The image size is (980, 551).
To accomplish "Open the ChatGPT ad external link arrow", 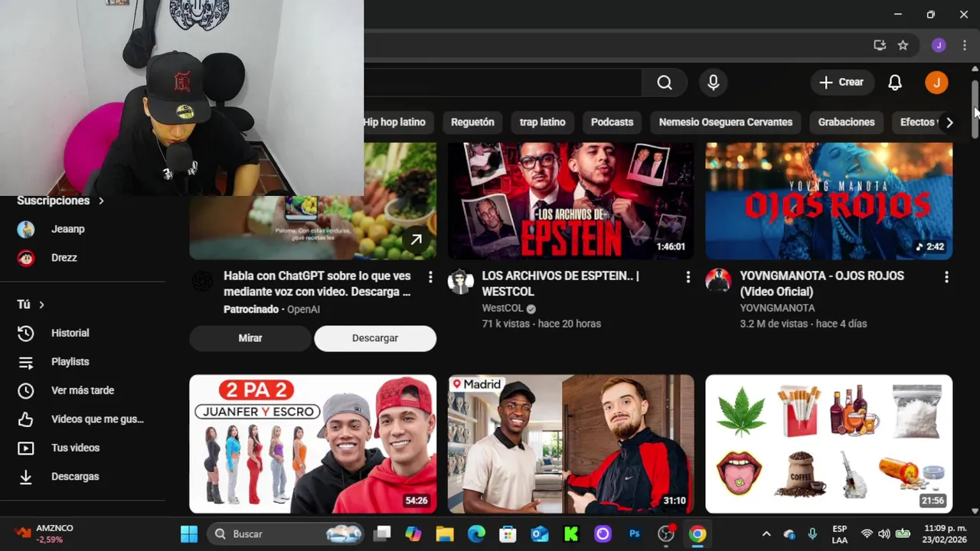I will click(416, 240).
